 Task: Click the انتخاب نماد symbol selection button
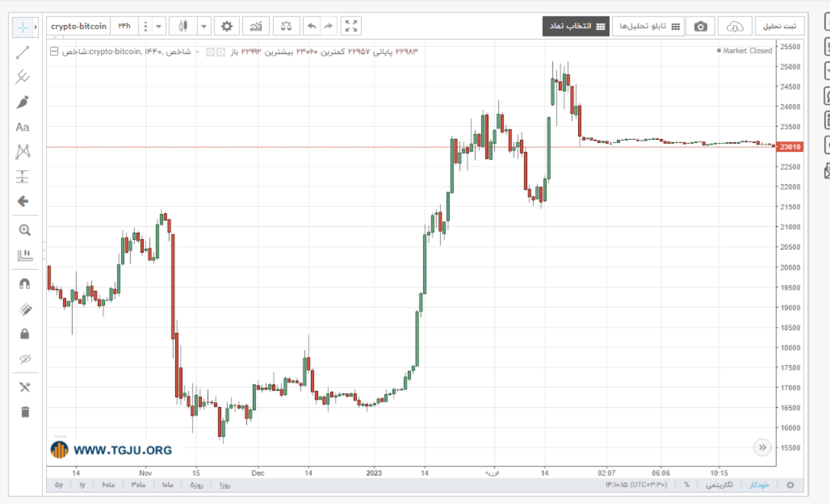point(576,26)
